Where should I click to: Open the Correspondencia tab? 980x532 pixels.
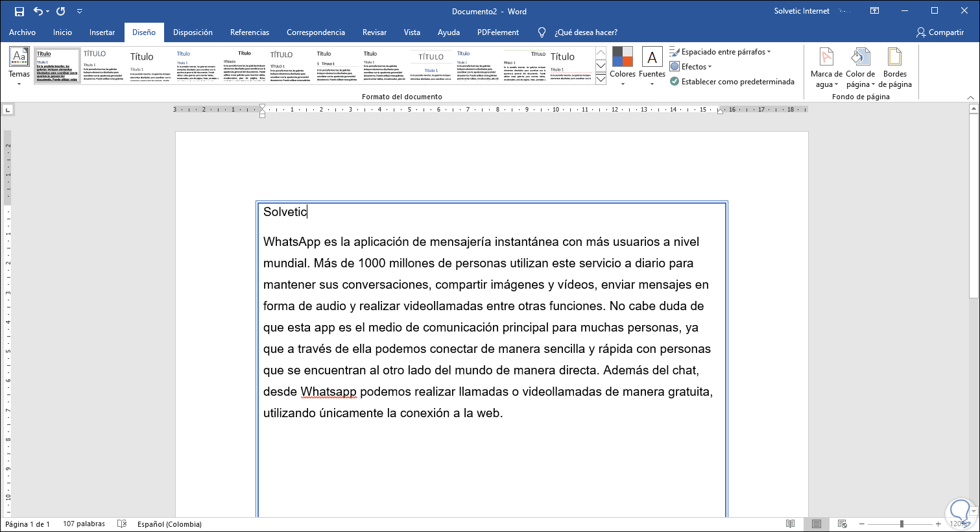click(x=316, y=32)
